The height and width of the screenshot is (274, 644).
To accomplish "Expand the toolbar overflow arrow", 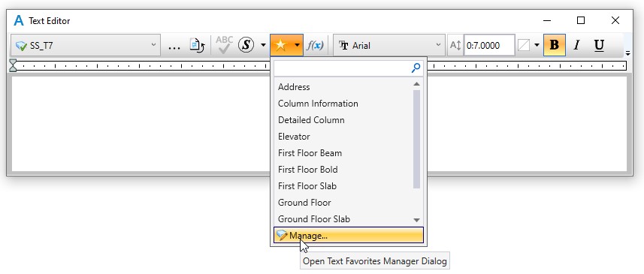I will coord(628,53).
